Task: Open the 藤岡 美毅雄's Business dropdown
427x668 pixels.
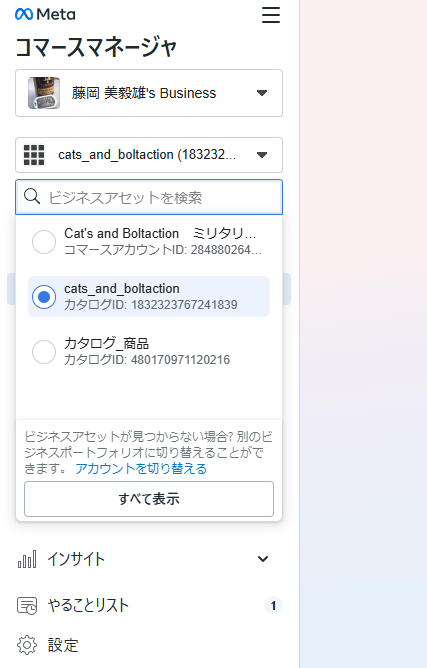Action: click(x=149, y=93)
